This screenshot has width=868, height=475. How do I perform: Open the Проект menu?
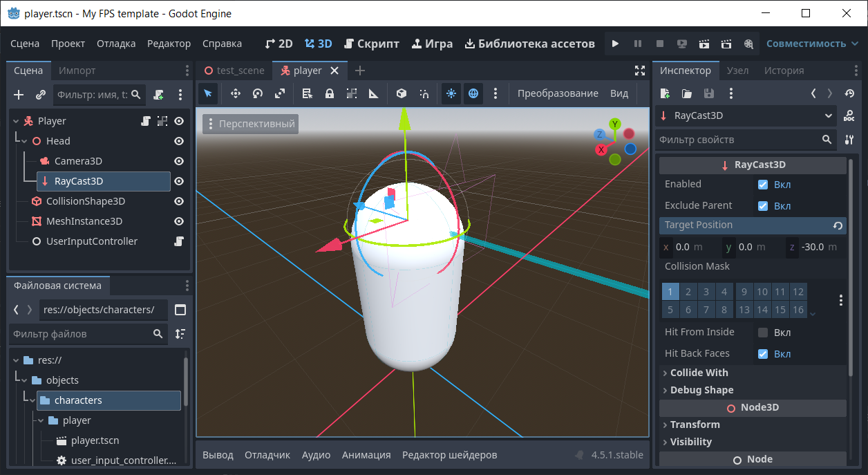point(68,44)
